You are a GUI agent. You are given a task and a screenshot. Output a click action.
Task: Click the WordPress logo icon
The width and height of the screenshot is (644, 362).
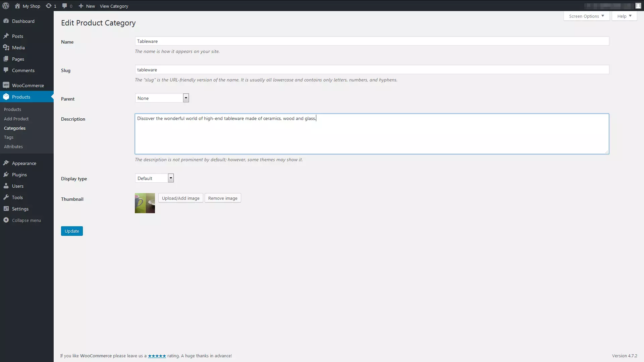pos(6,6)
